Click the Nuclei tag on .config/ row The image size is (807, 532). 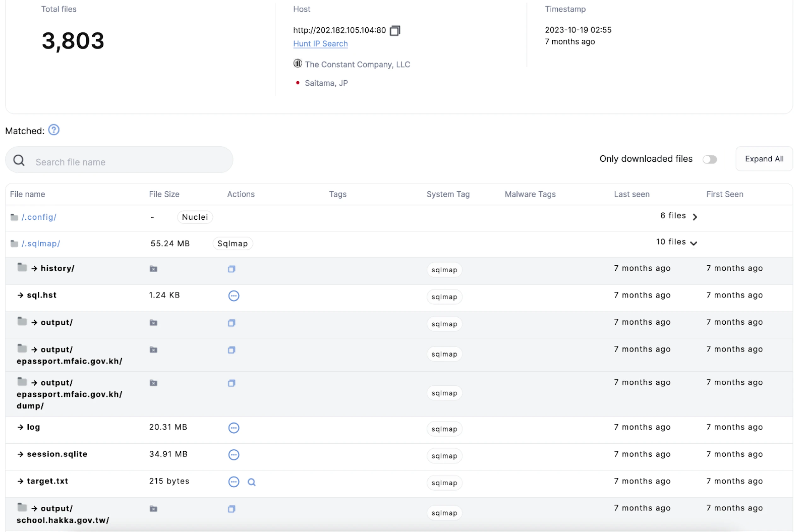click(197, 216)
